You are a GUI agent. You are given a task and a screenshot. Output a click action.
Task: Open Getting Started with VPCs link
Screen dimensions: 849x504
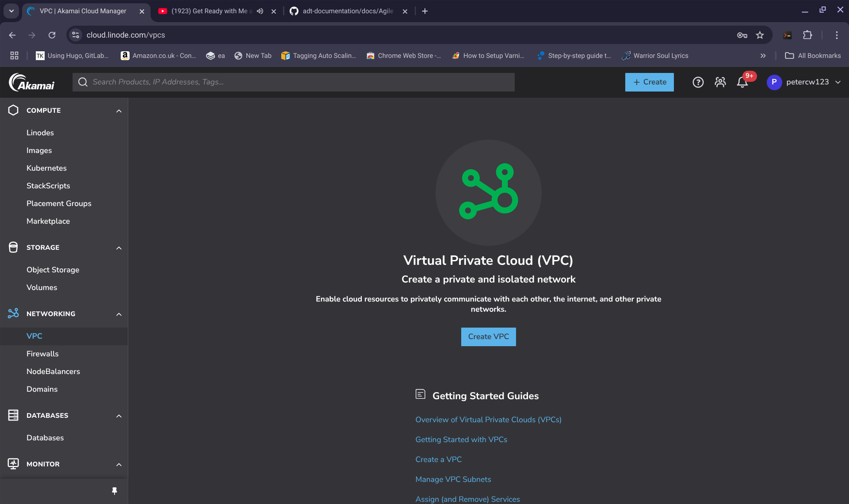point(461,439)
